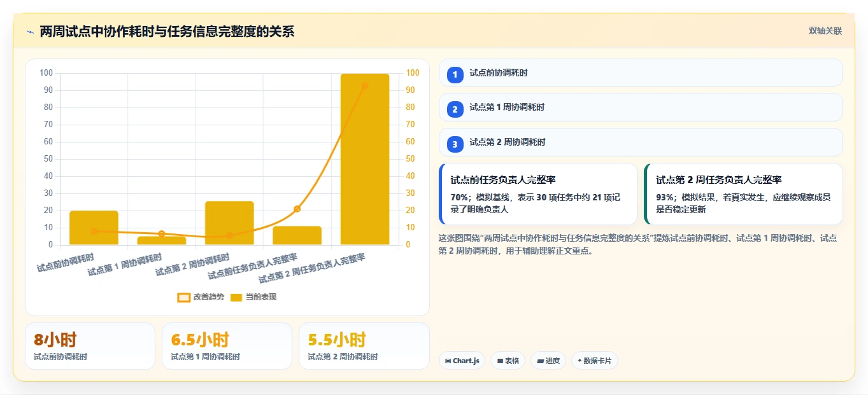Click the bar for 试点第 1 周协调耗时
This screenshot has height=395, width=868.
tap(162, 240)
